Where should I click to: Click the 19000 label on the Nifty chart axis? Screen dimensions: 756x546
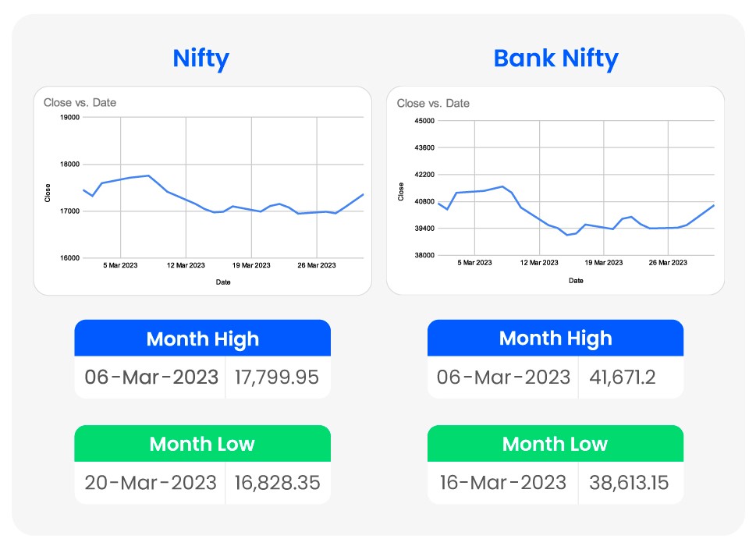point(70,118)
